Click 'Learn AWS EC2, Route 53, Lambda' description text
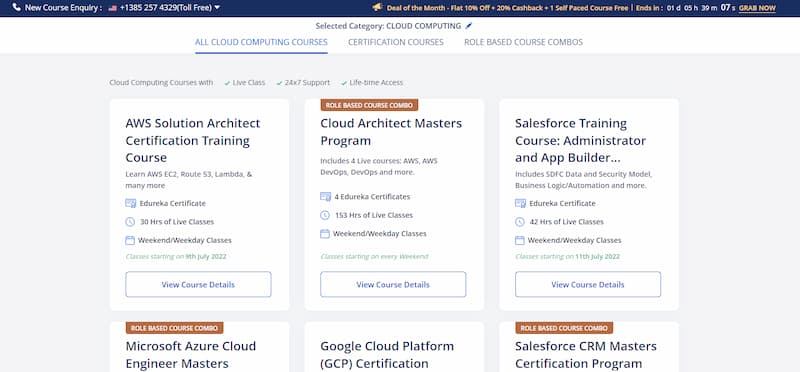Screen dimensions: 800x372 pos(189,180)
